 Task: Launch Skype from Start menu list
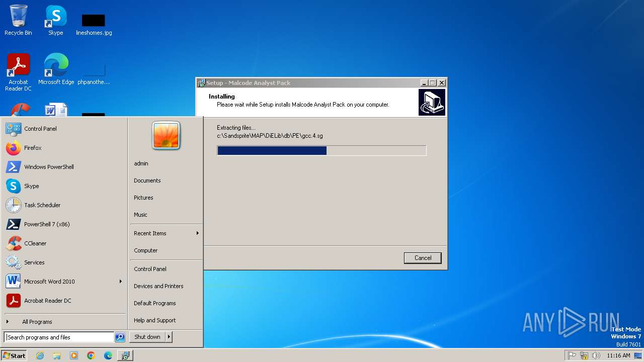point(64,186)
